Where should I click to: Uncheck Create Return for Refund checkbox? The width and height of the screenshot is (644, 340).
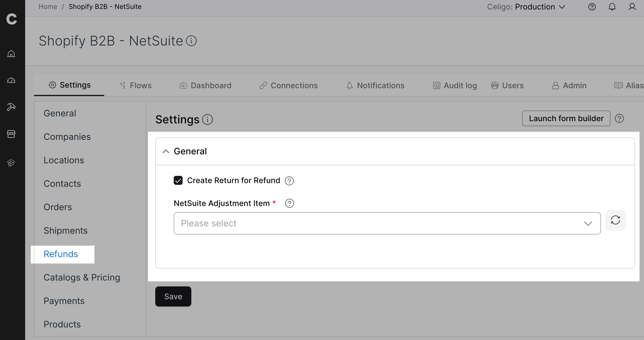click(x=178, y=180)
